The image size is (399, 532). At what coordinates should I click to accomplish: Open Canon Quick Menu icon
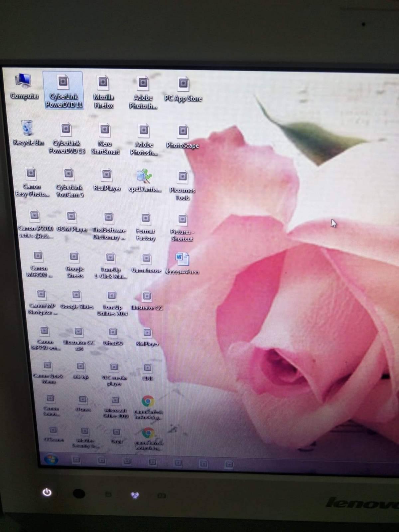(x=48, y=373)
